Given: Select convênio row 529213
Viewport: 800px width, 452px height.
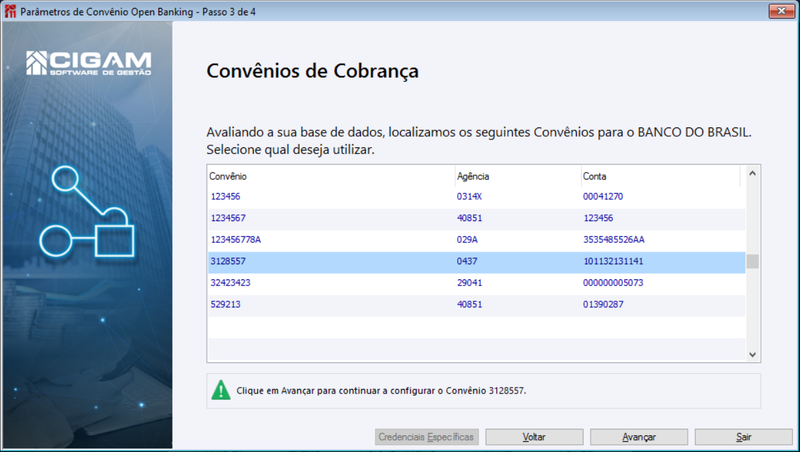Looking at the screenshot, I should tap(477, 305).
